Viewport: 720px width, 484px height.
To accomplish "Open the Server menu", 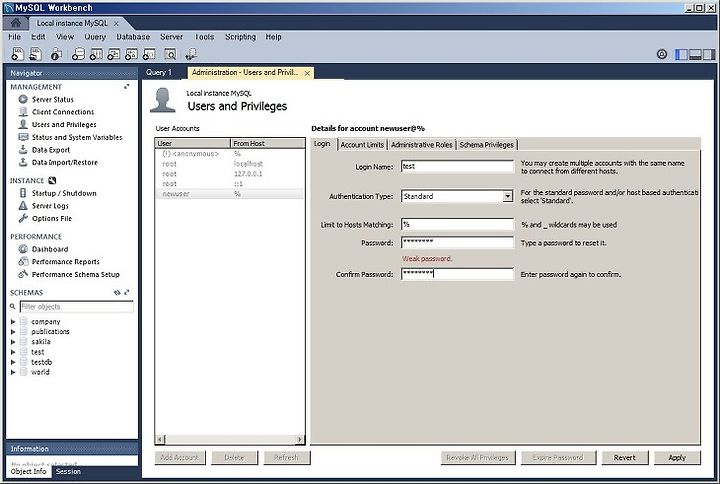I will click(171, 37).
